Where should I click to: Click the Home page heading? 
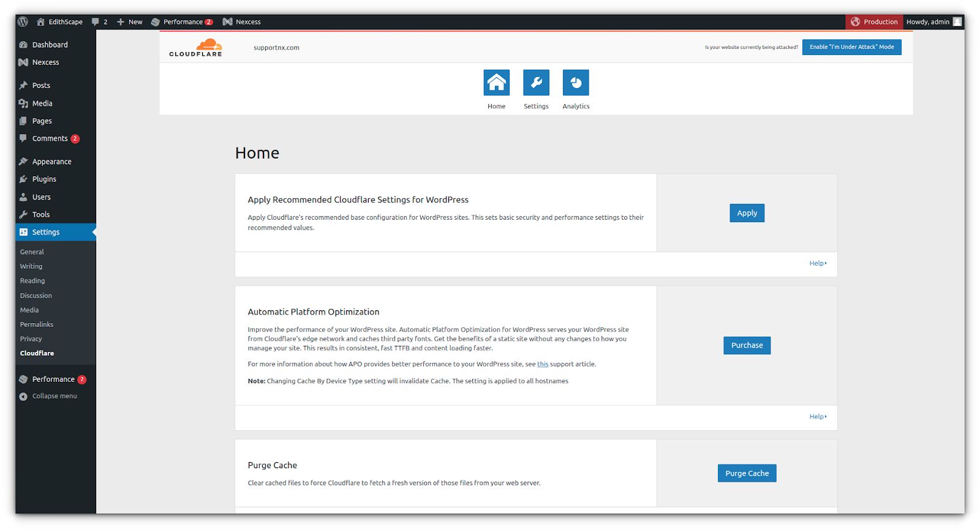(x=257, y=153)
